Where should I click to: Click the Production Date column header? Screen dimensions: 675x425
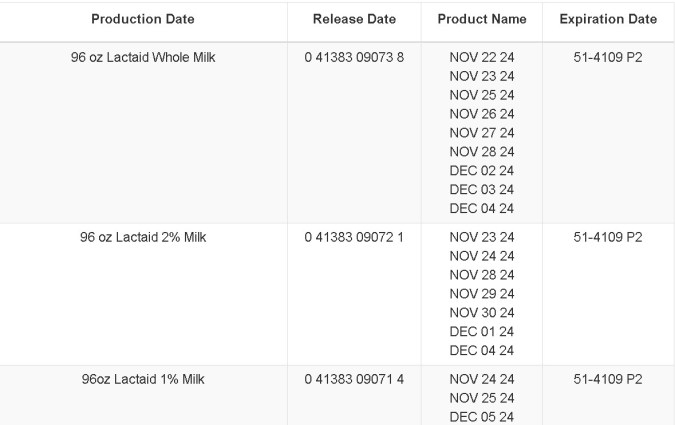[143, 19]
